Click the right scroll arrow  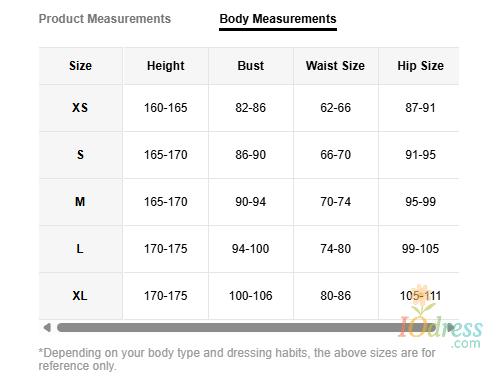tap(451, 328)
